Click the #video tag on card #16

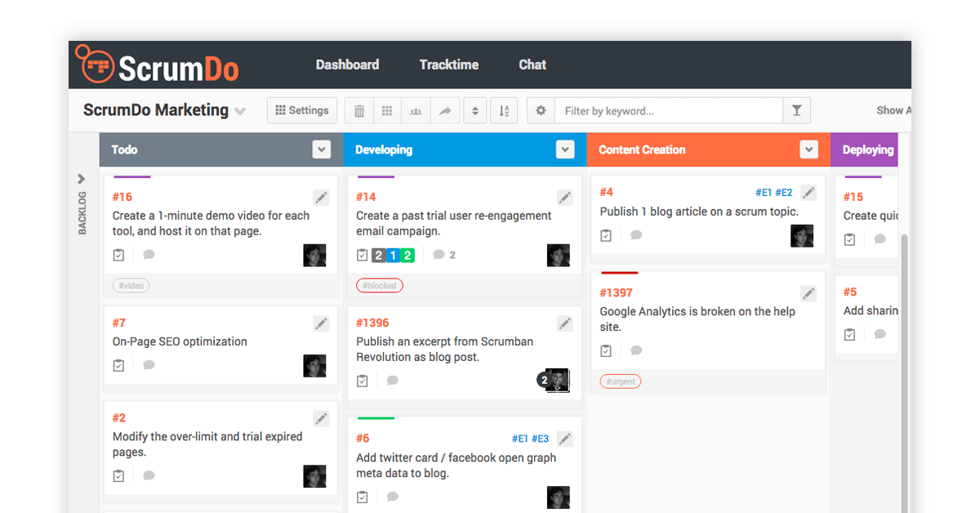point(131,286)
